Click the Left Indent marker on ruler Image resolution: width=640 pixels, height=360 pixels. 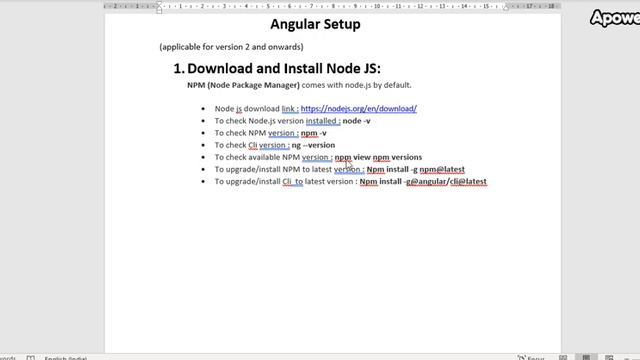coord(159,11)
